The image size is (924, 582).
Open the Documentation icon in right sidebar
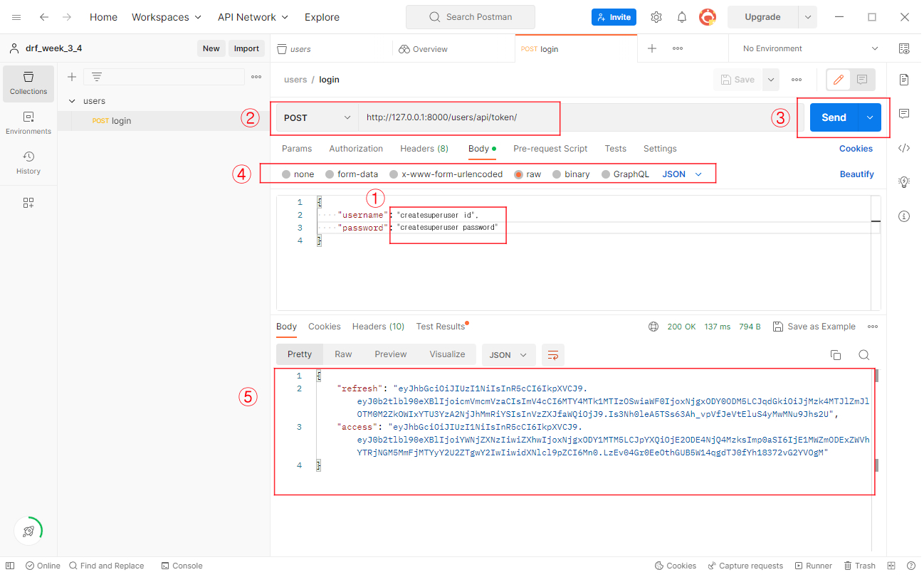(904, 79)
